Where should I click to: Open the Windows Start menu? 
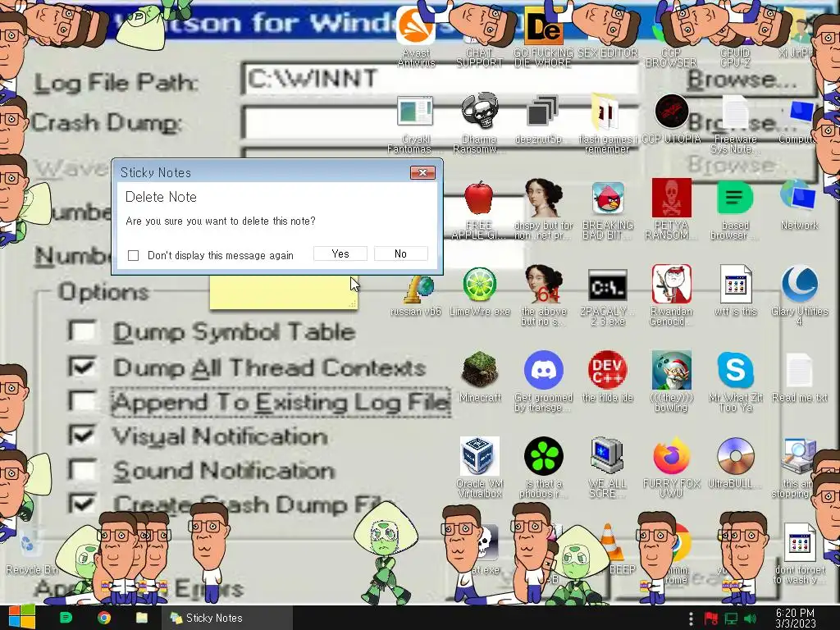point(21,618)
